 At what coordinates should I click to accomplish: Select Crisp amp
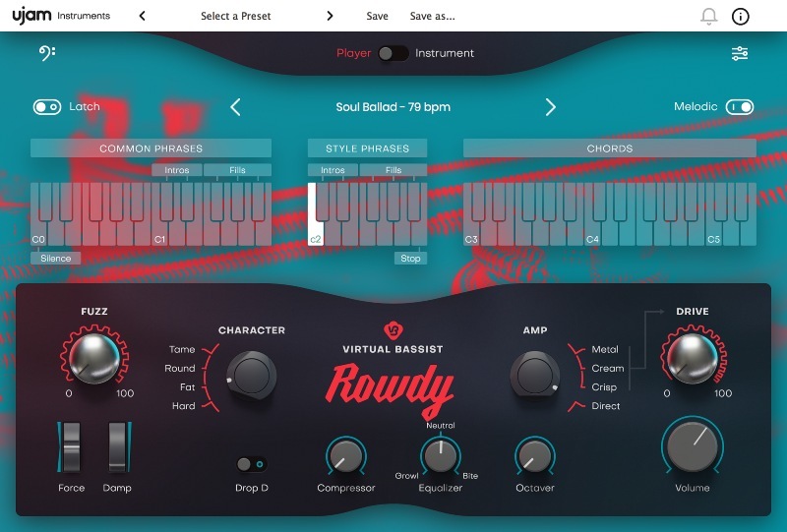pyautogui.click(x=604, y=387)
